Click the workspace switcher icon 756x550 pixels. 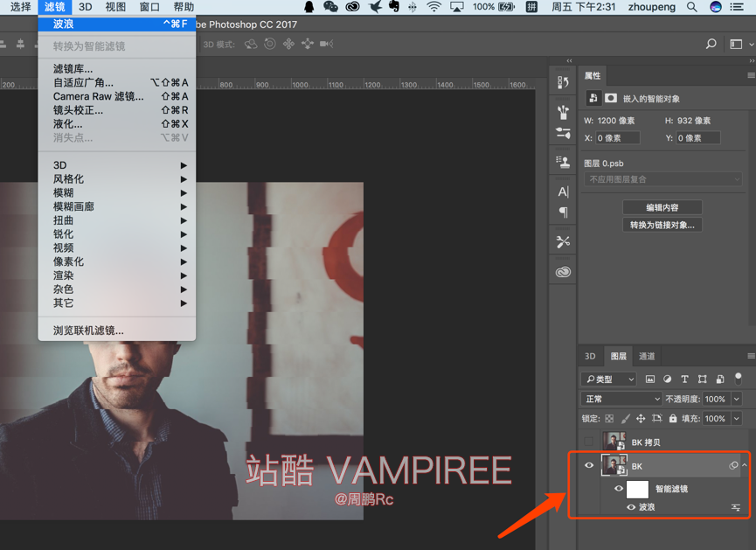coord(736,44)
